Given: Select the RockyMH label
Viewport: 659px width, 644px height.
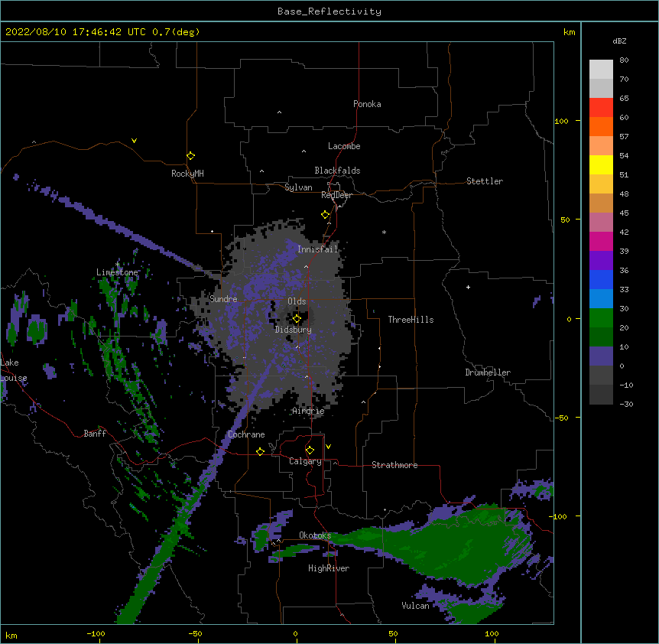Looking at the screenshot, I should pyautogui.click(x=187, y=173).
